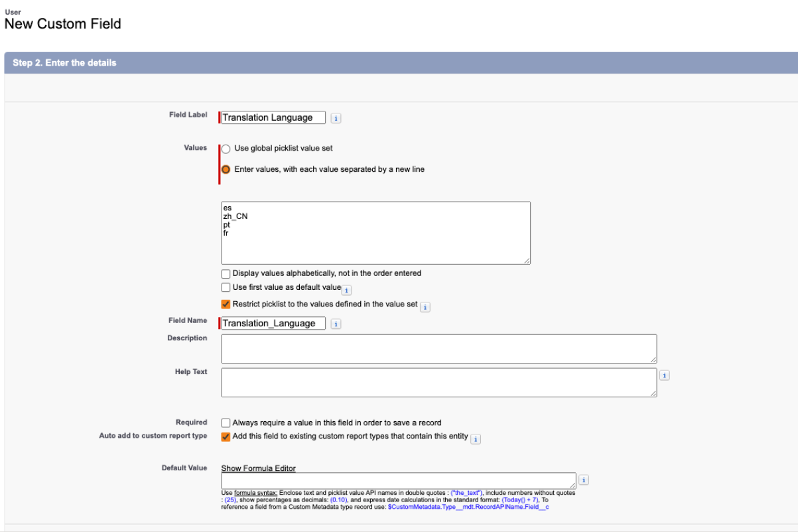
Task: Click the New Custom Field page title
Action: click(x=62, y=24)
